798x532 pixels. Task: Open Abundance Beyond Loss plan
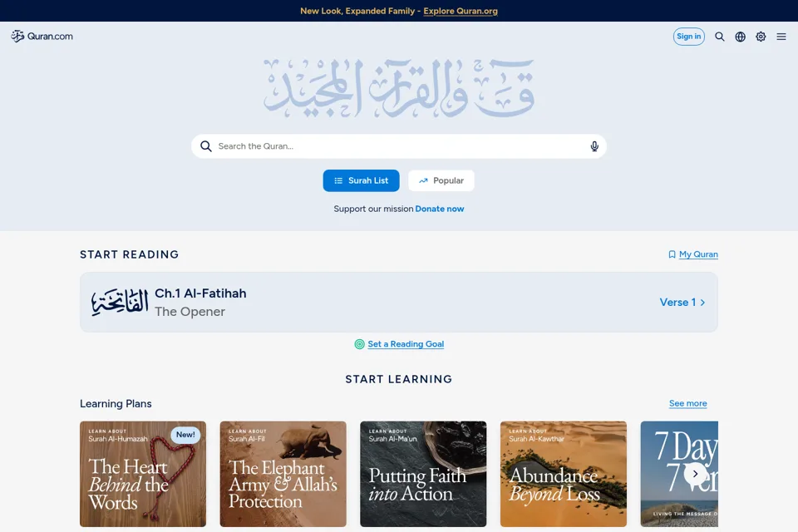pos(564,474)
